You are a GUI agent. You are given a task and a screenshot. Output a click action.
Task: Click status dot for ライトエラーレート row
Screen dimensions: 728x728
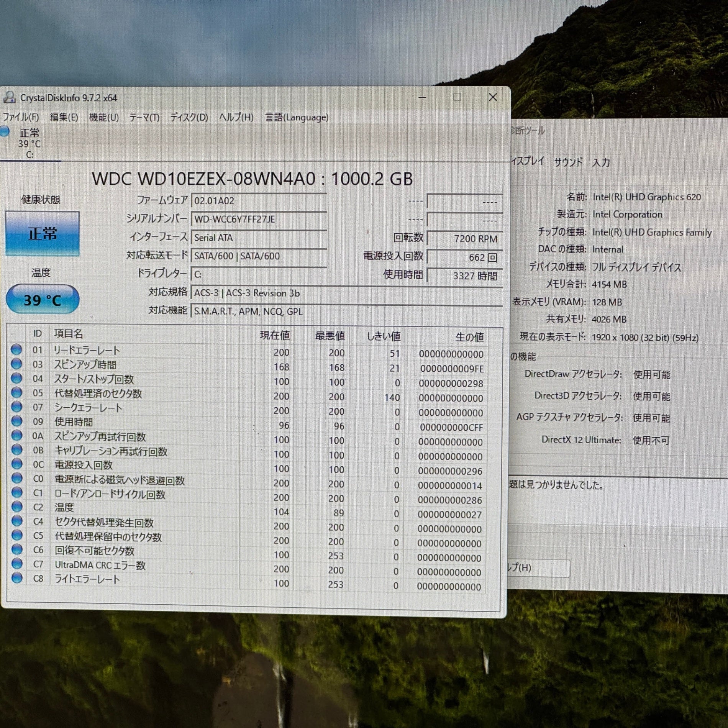coord(16,578)
